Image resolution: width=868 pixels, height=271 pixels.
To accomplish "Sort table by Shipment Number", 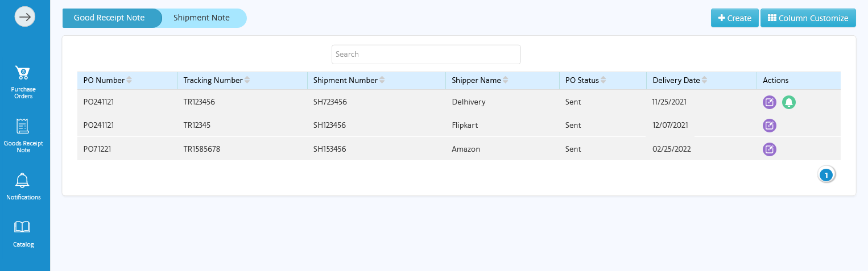I will 382,81.
